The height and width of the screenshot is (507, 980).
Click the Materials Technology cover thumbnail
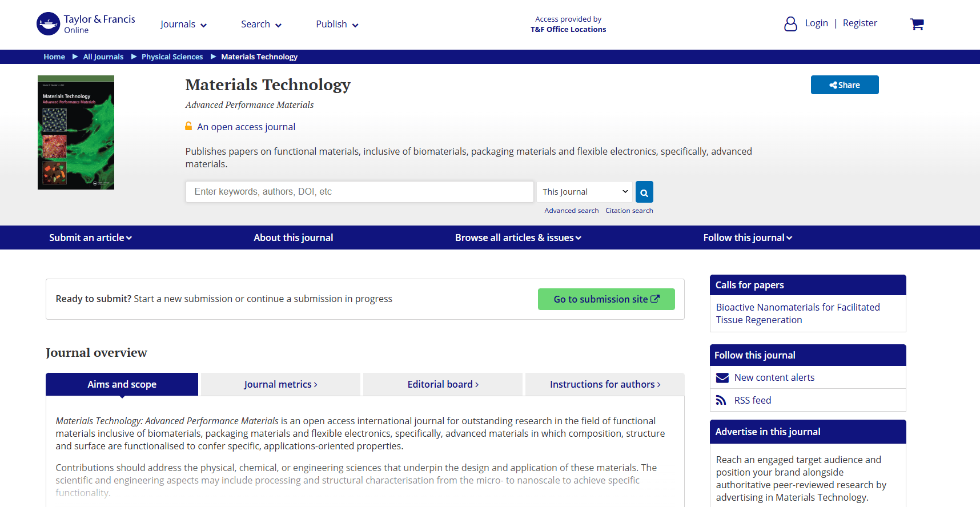tap(76, 132)
